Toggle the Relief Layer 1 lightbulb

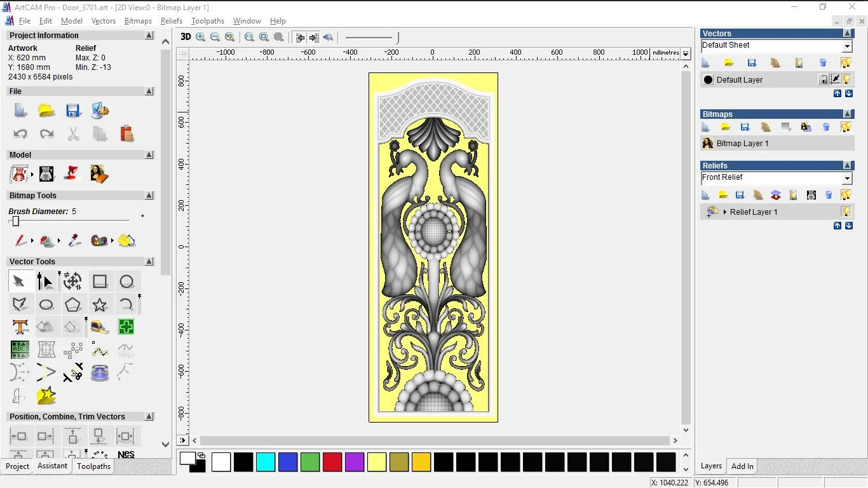(846, 212)
